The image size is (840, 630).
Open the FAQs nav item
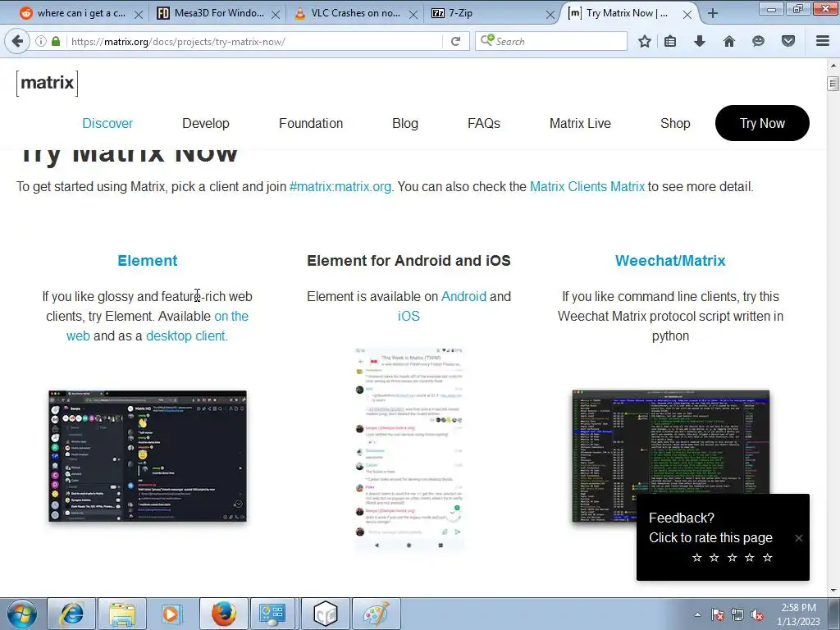[x=484, y=123]
